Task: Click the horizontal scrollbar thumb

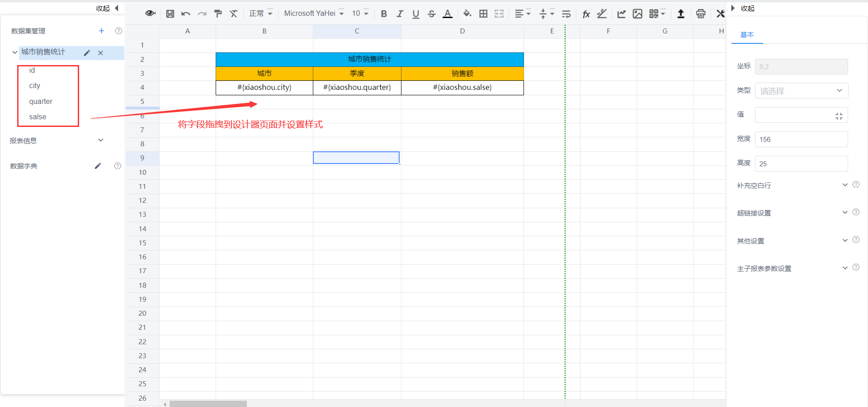Action: click(x=208, y=404)
